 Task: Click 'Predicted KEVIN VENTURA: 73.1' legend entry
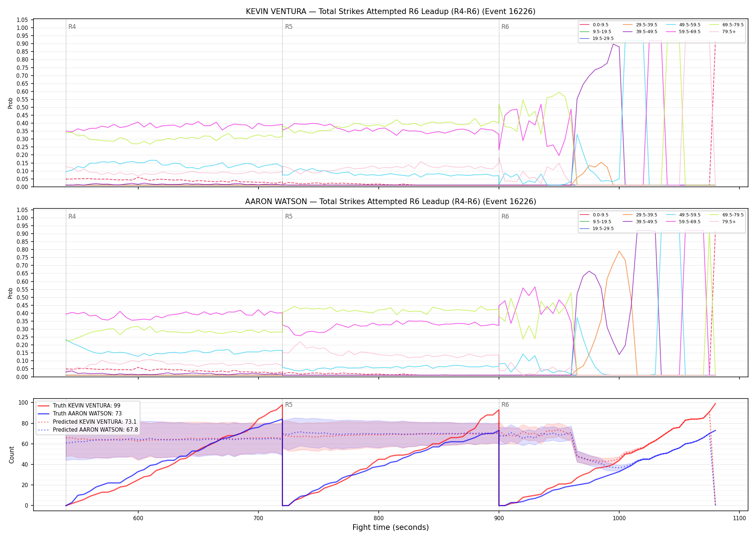(87, 422)
